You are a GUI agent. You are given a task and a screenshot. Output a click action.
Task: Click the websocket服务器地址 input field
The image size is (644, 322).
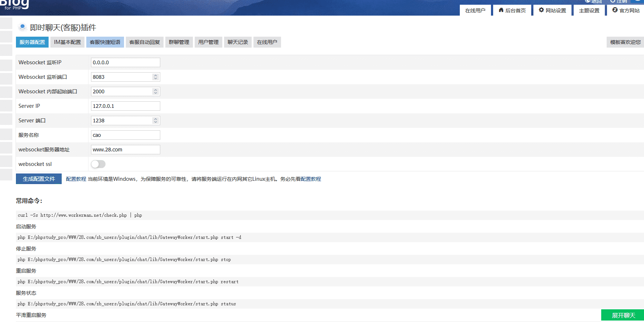pyautogui.click(x=125, y=150)
